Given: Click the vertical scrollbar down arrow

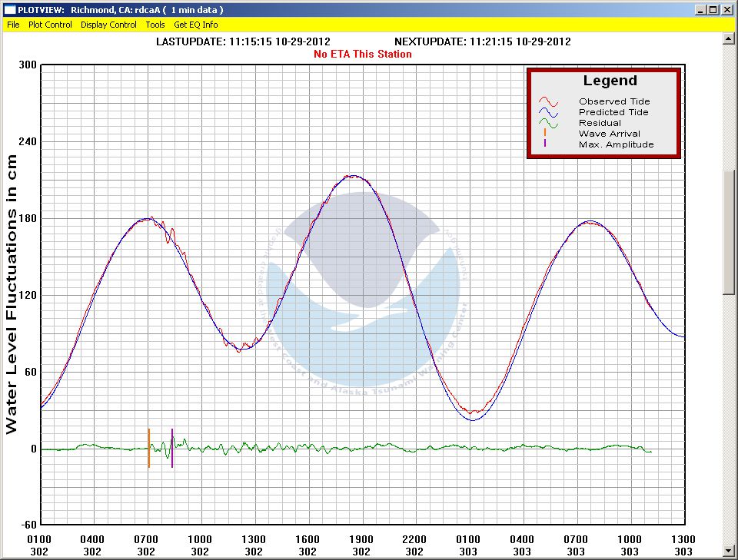Looking at the screenshot, I should (x=730, y=552).
